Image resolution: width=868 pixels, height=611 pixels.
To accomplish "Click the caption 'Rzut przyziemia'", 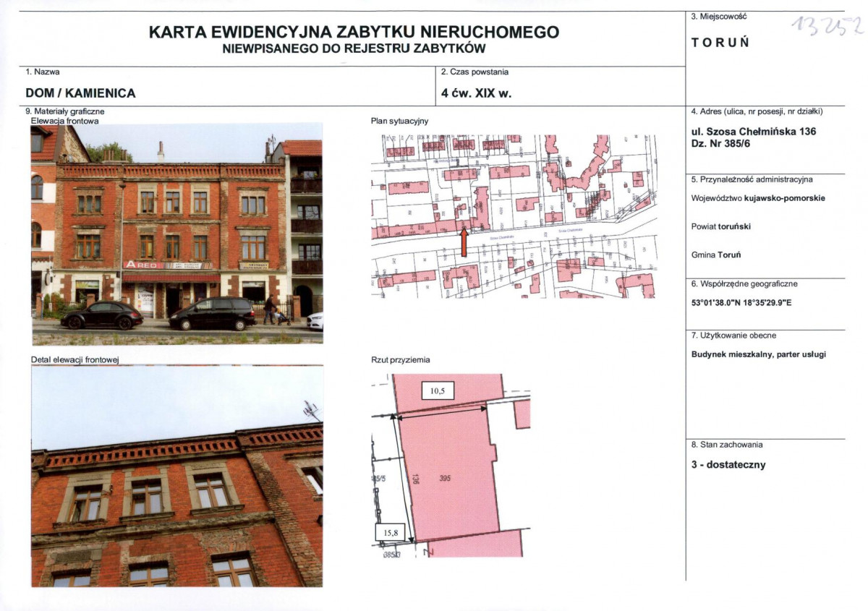I will pyautogui.click(x=400, y=359).
